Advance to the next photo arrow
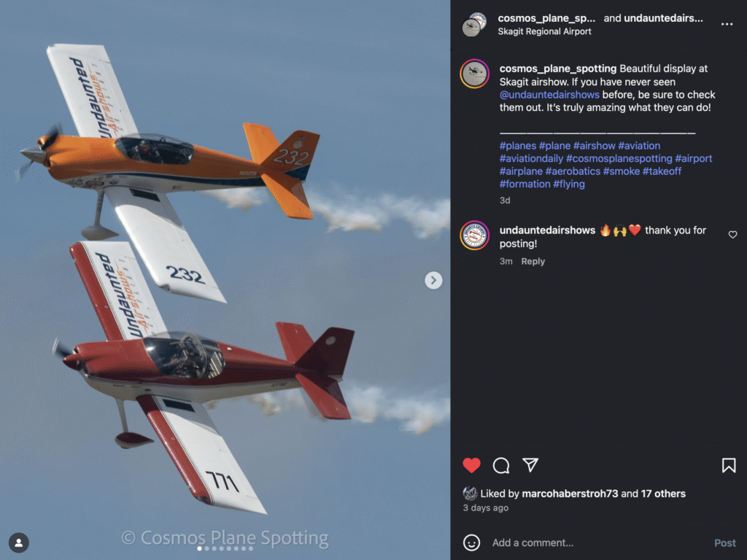The height and width of the screenshot is (560, 747). pyautogui.click(x=433, y=280)
